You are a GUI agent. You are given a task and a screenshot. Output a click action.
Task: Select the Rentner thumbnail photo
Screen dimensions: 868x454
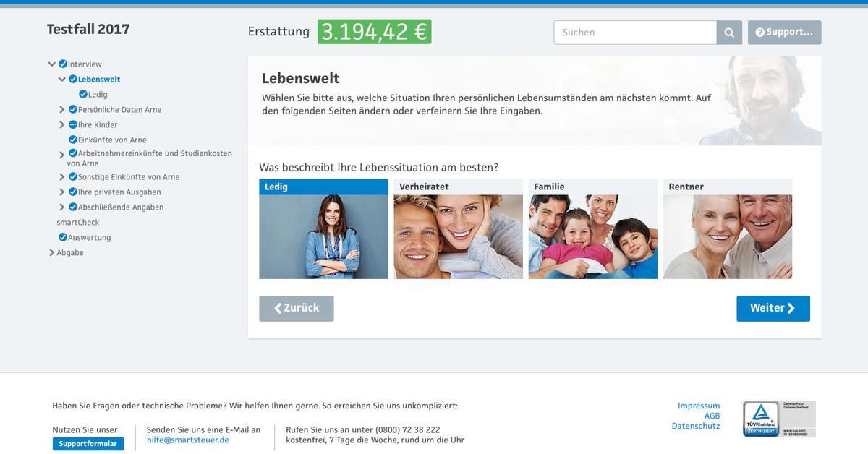click(x=728, y=236)
